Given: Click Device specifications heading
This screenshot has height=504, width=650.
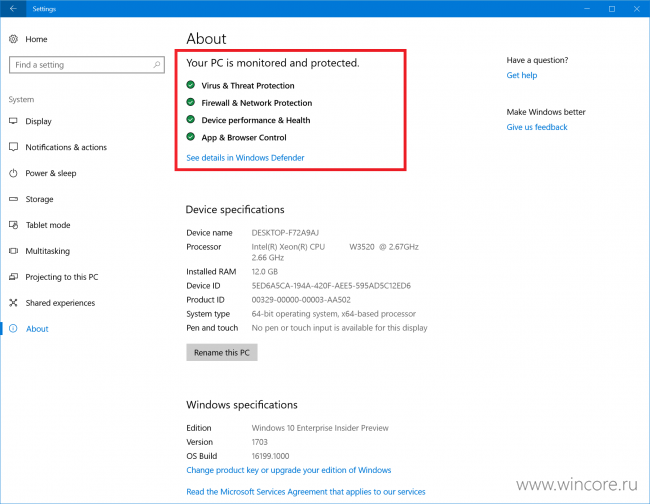Looking at the screenshot, I should (235, 209).
